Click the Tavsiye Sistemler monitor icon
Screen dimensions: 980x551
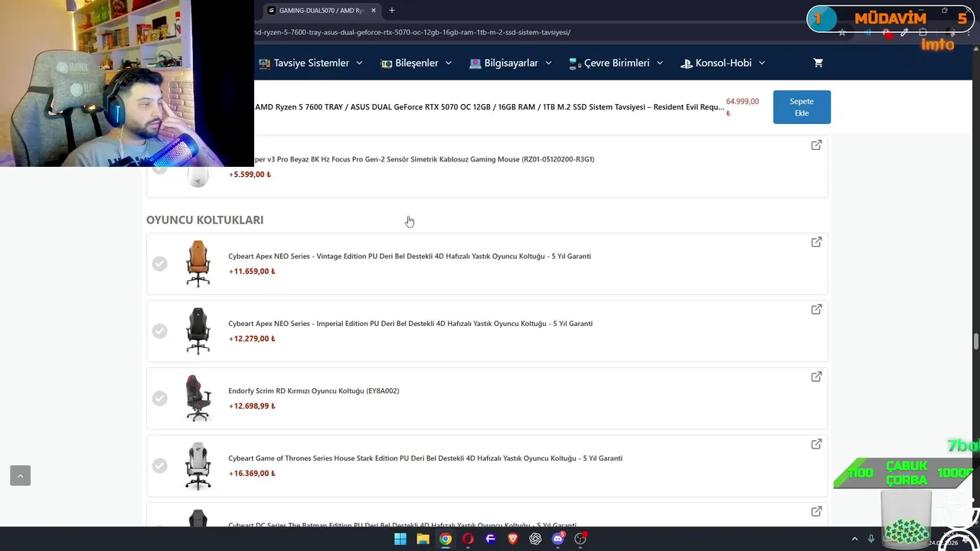(x=264, y=63)
